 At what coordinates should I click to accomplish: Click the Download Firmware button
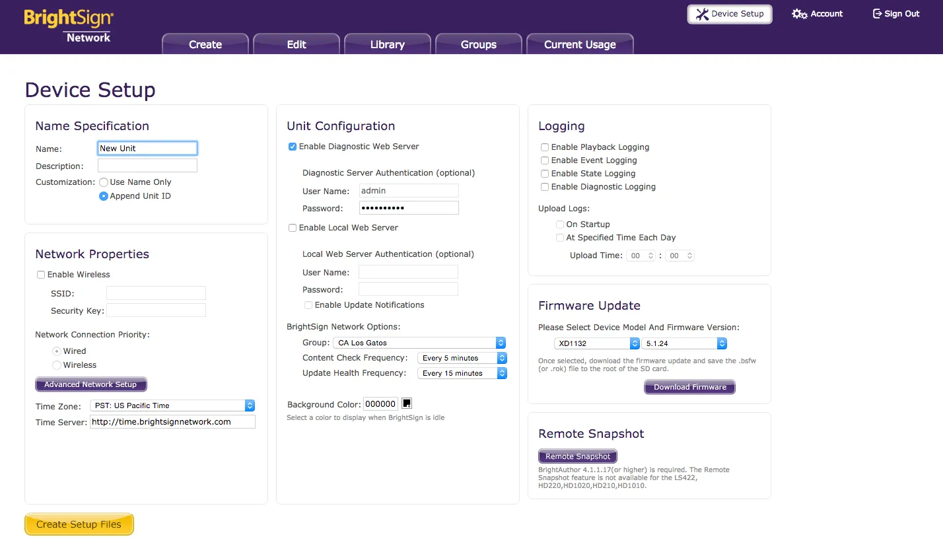coord(690,387)
